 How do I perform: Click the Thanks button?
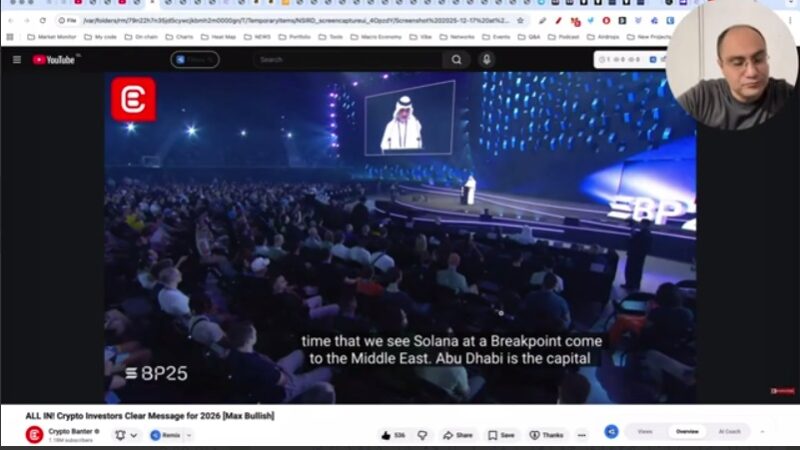(x=547, y=435)
